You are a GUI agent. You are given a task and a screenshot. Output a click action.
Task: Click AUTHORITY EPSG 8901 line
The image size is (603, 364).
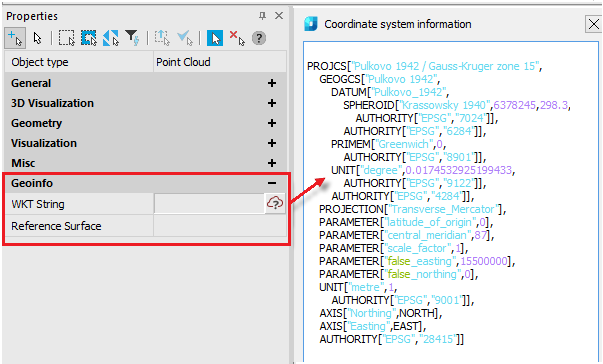click(415, 157)
